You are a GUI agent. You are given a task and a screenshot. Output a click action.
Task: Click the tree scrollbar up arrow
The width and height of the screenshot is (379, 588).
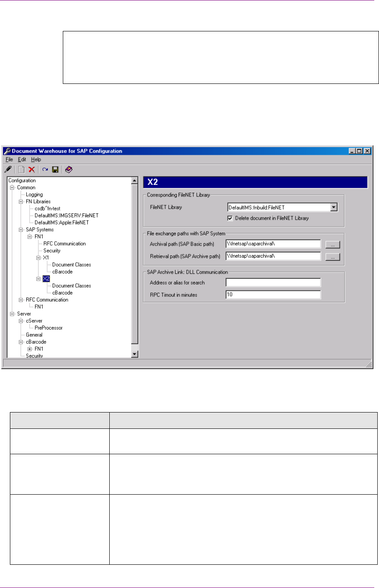(x=134, y=181)
